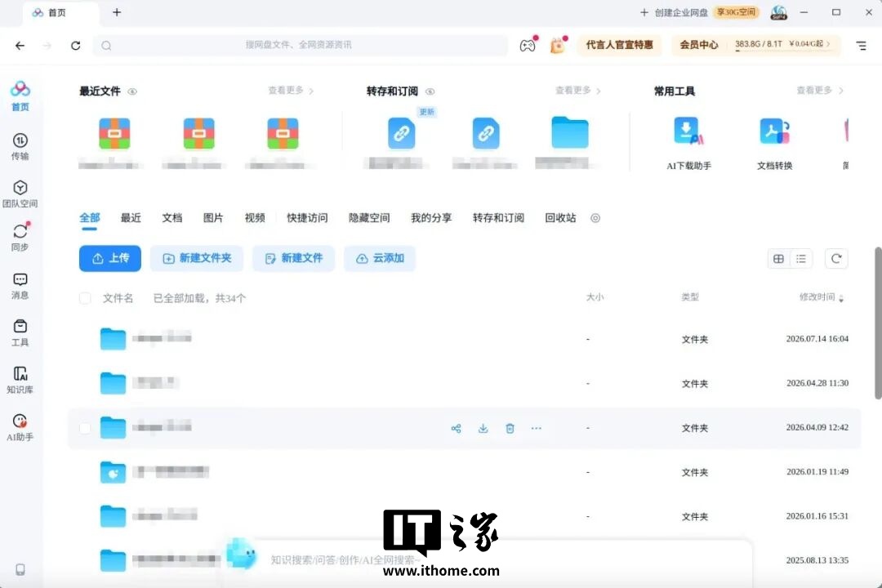Image resolution: width=882 pixels, height=588 pixels.
Task: Open the 工具 tools section
Action: (20, 332)
